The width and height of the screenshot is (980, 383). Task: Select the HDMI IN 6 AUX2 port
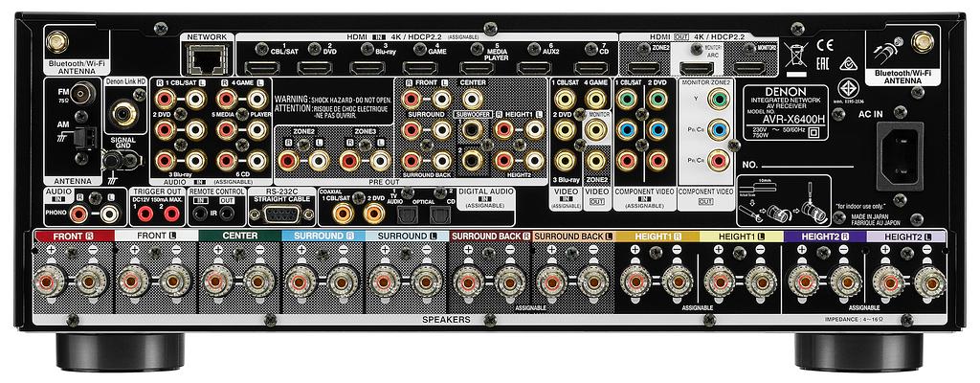click(x=534, y=68)
